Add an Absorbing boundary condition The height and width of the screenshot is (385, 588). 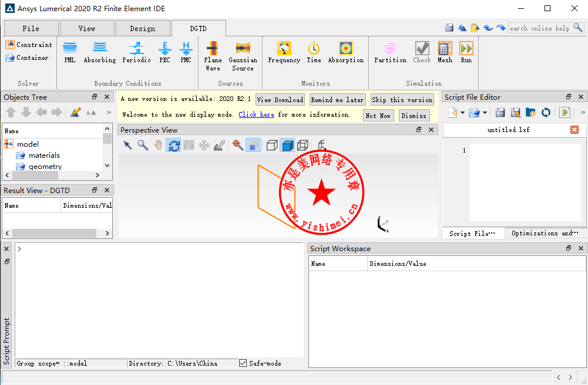[100, 52]
